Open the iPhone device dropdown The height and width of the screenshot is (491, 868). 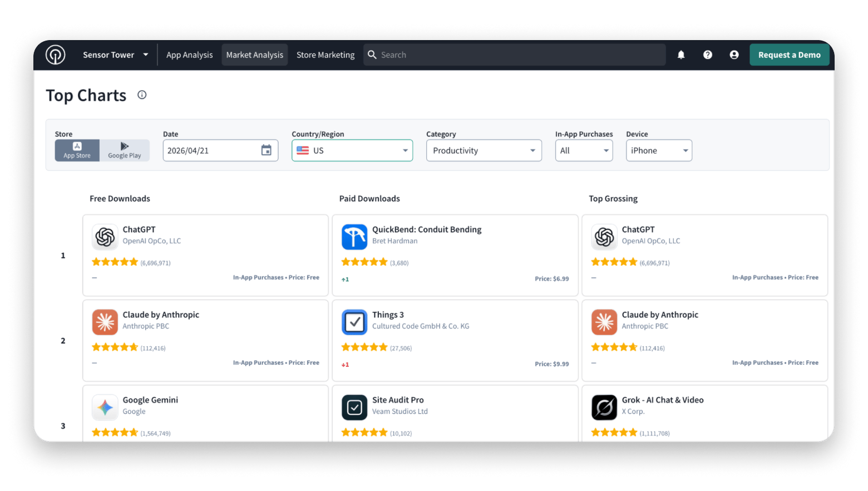coord(659,150)
